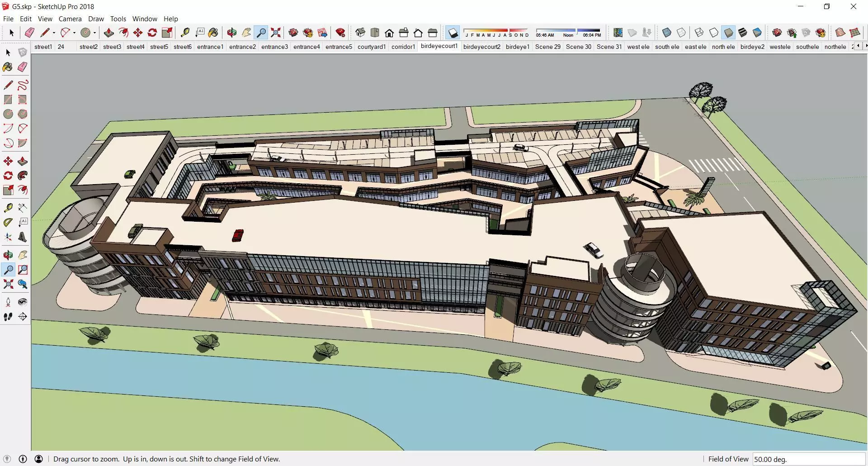This screenshot has width=868, height=466.
Task: Select the Tape Measure tool in top toolbar
Action: click(x=185, y=33)
